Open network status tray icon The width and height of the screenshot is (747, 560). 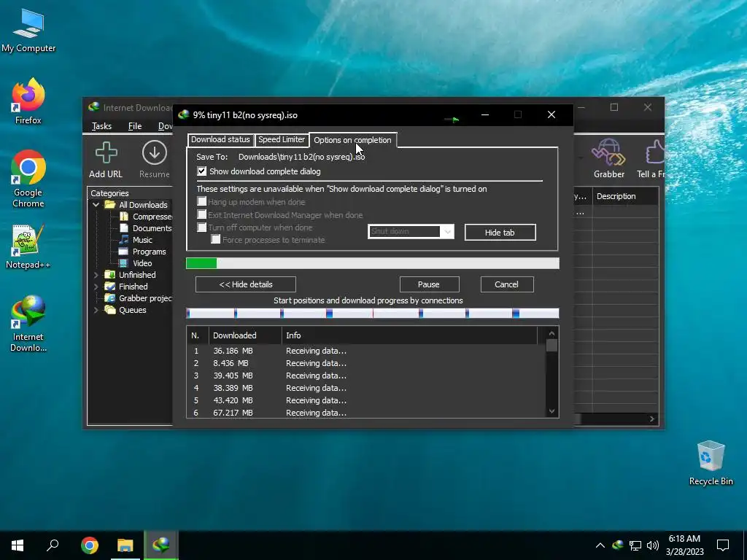coord(635,545)
